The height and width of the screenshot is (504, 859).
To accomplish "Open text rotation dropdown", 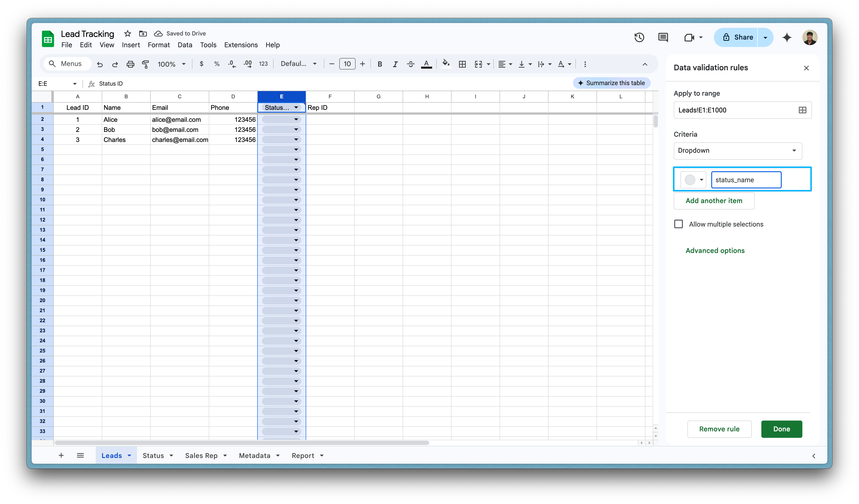I will pos(565,64).
